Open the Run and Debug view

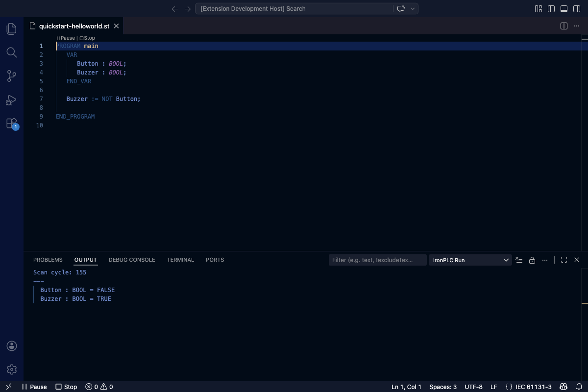[11, 100]
